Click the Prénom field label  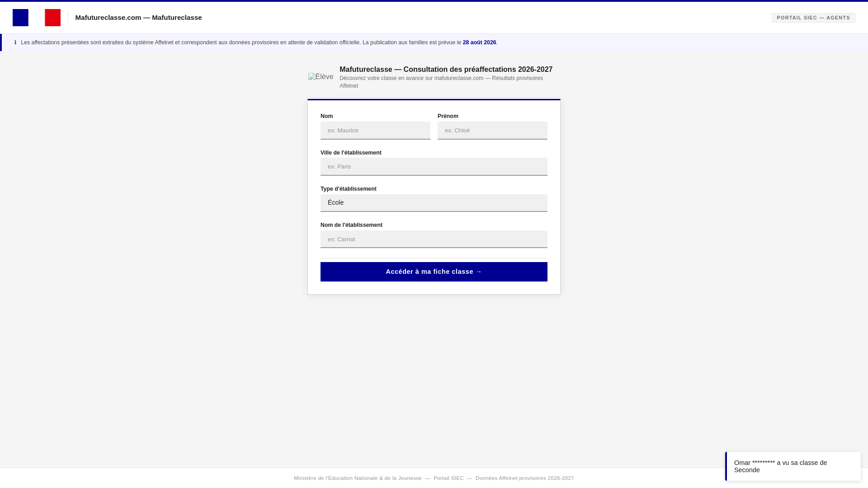pyautogui.click(x=448, y=116)
